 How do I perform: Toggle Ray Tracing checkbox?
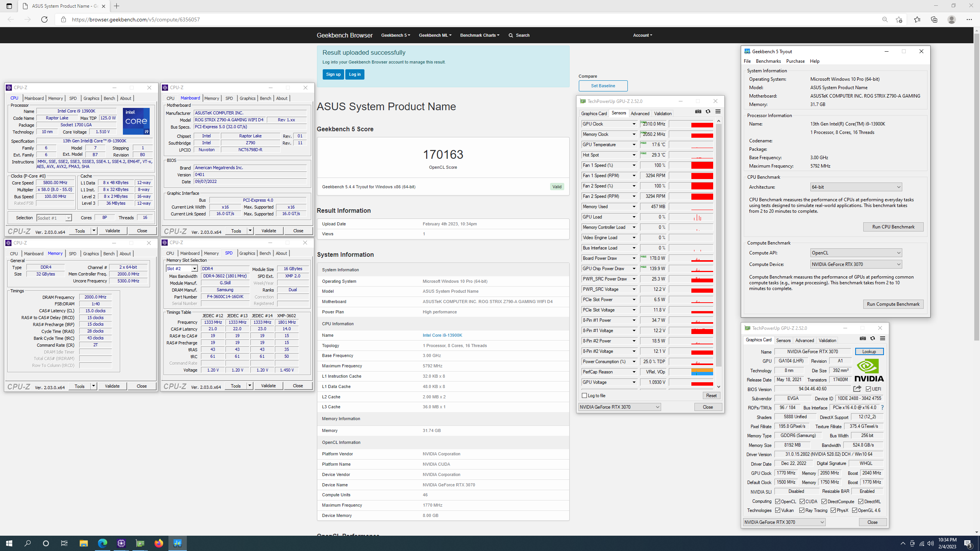(x=802, y=510)
